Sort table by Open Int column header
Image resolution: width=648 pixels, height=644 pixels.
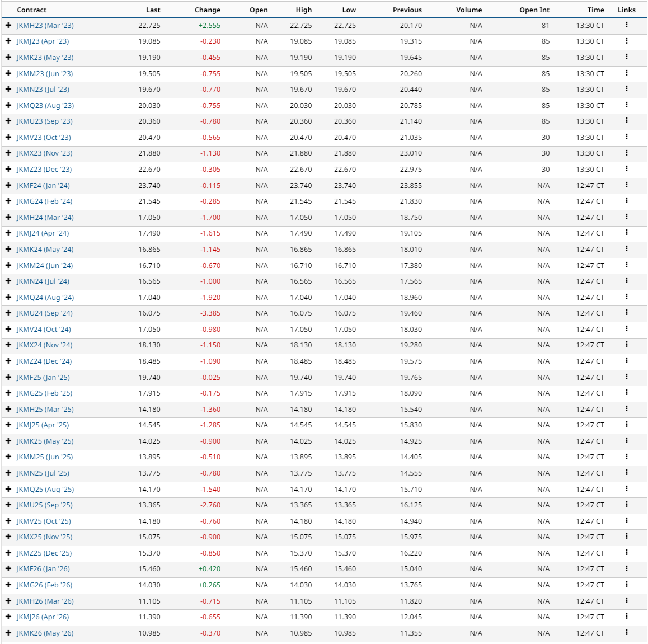coord(534,10)
